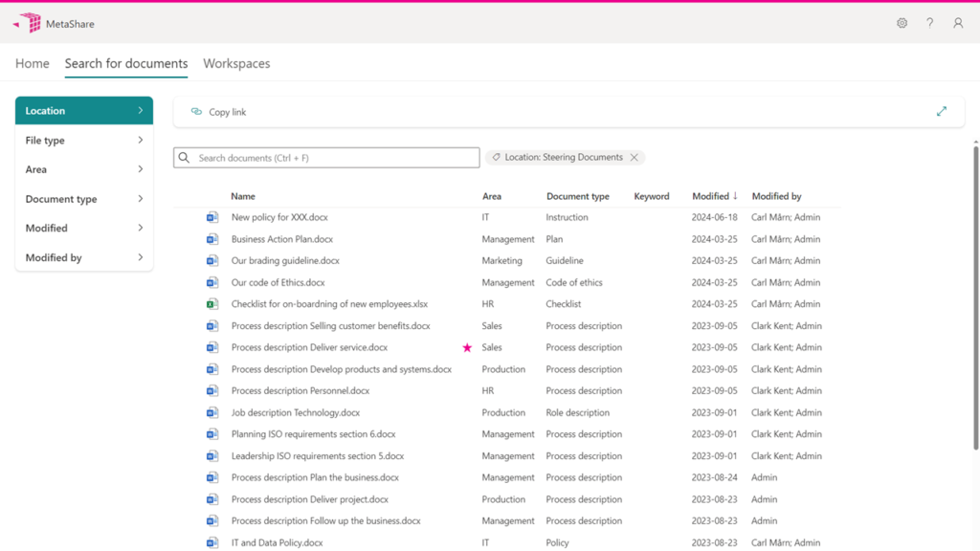Click the Code of ethics document type cell
Viewport: 980px width, 551px height.
click(x=574, y=282)
